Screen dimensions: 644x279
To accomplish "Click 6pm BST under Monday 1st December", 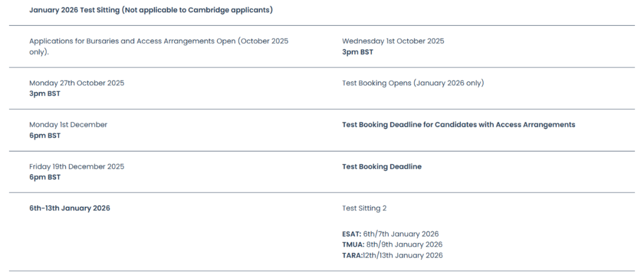I will [45, 136].
